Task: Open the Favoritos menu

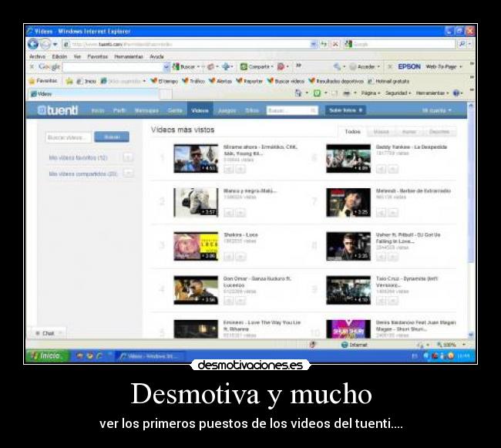Action: point(97,56)
